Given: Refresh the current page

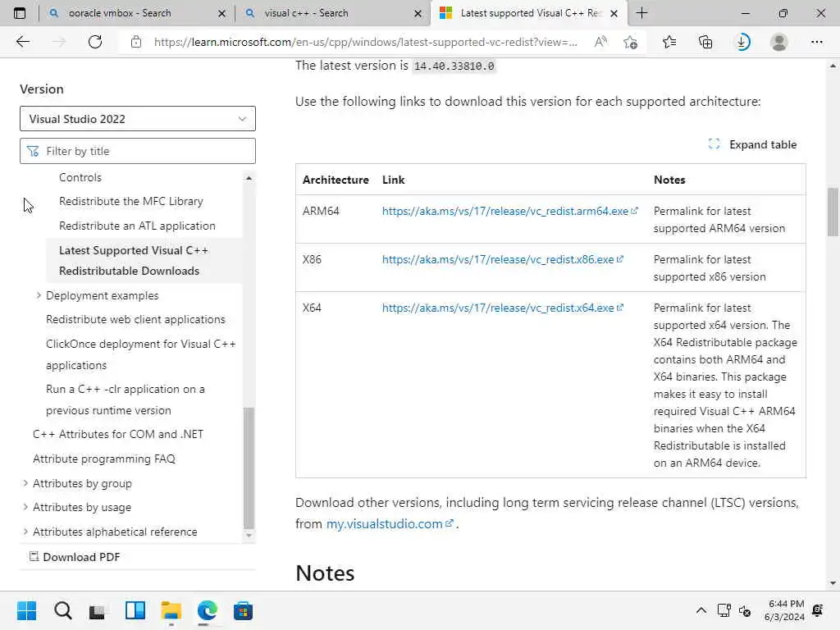Looking at the screenshot, I should [95, 42].
